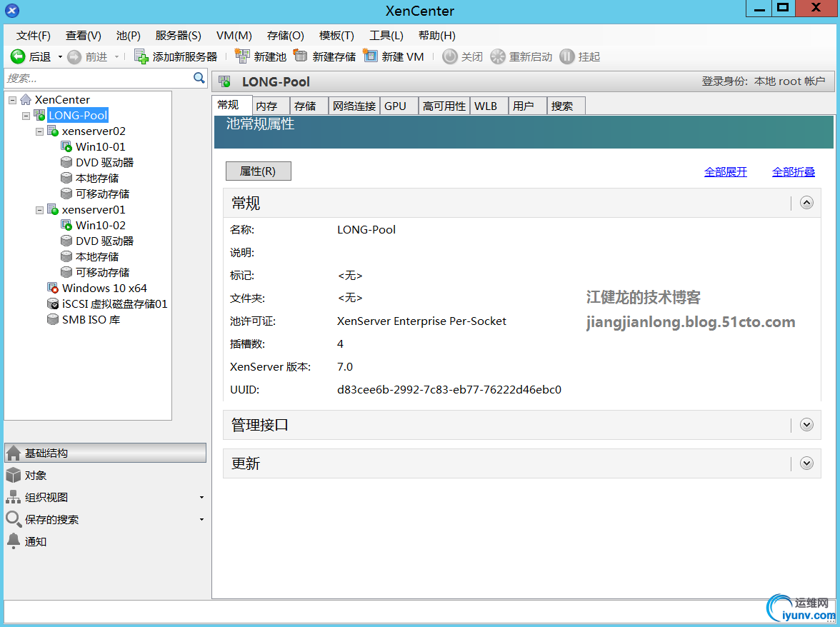Switch to the 高可用性 tab
Viewport: 840px width, 627px height.
click(x=444, y=106)
